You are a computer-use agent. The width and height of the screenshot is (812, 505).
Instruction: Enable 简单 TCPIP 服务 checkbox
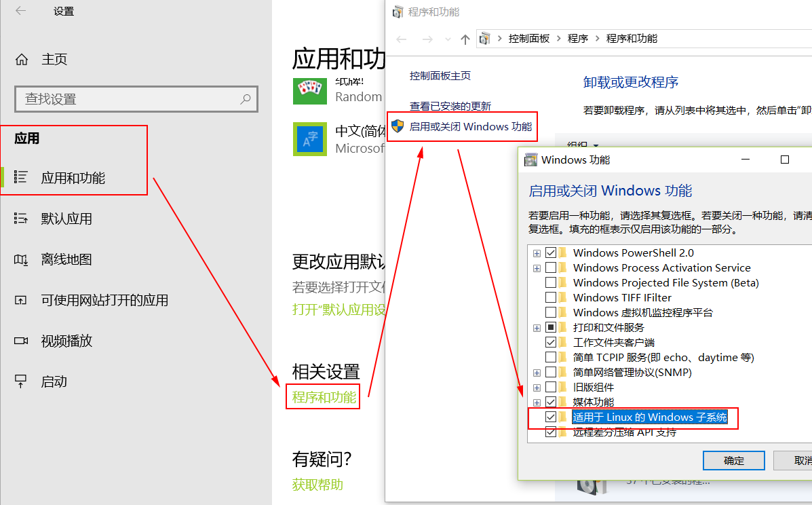pos(551,358)
